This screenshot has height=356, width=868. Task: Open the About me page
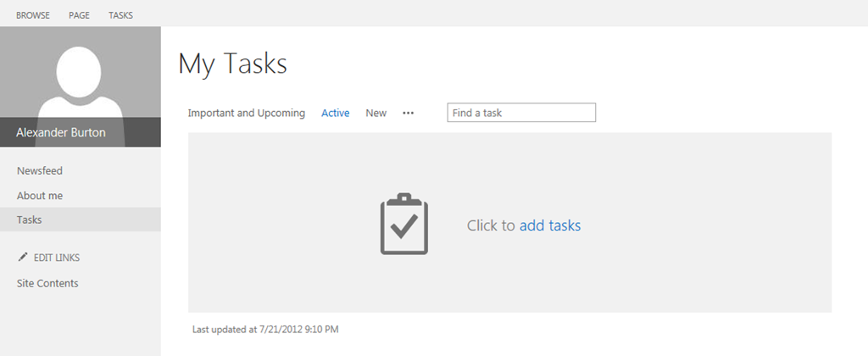tap(39, 196)
